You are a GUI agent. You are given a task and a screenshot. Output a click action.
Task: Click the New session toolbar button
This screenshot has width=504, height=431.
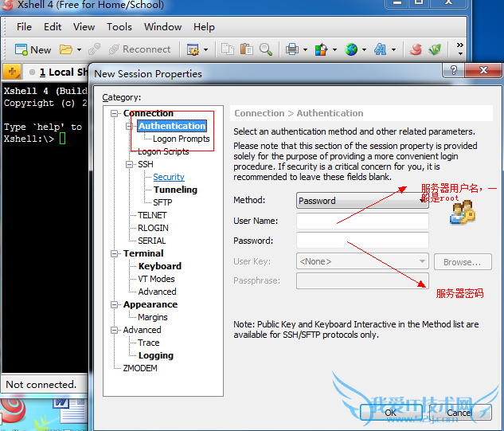32,49
